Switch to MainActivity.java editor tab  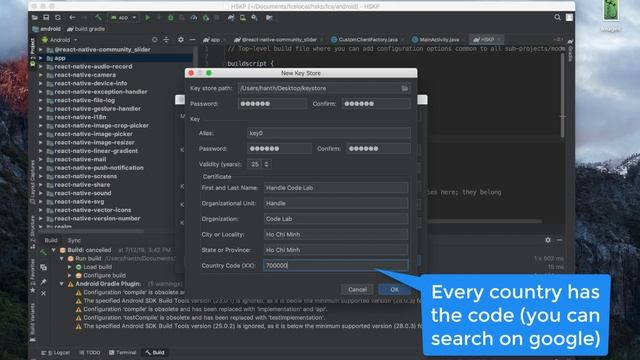coord(436,40)
